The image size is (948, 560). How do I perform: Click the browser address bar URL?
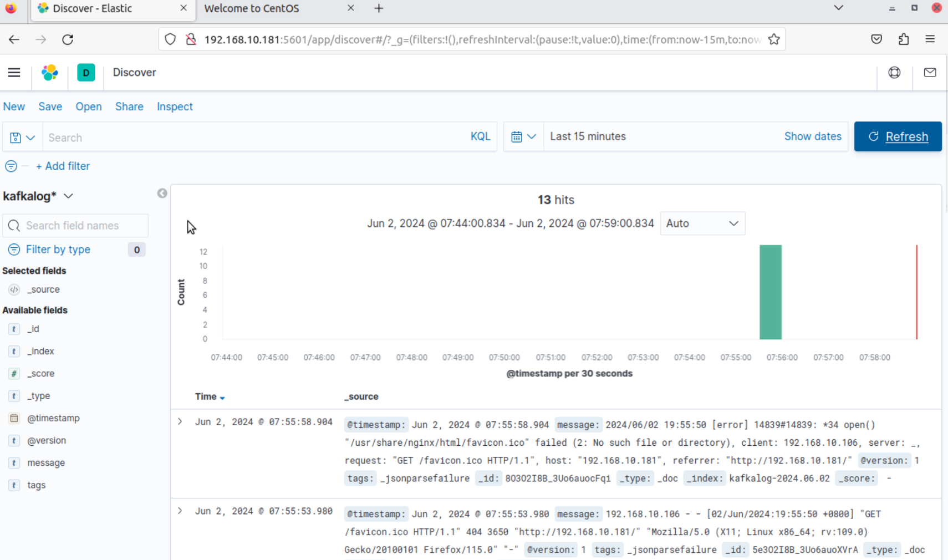coord(482,39)
